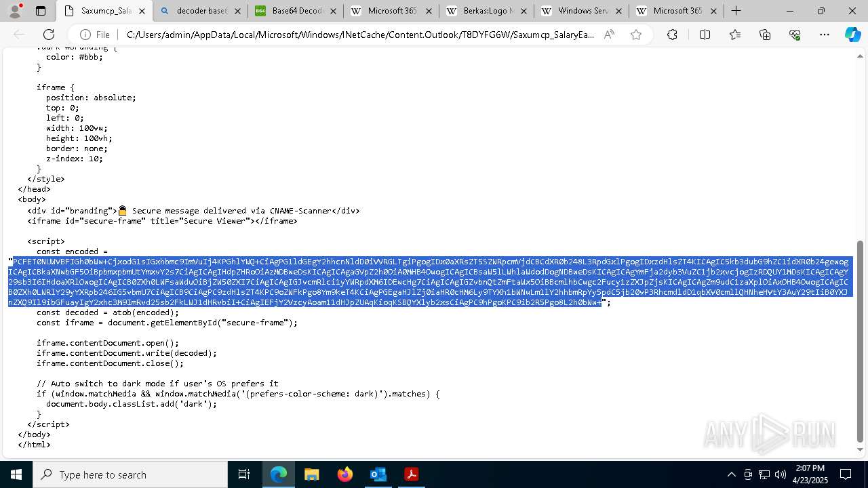Open the Copilot sidebar
The width and height of the screenshot is (868, 488).
click(852, 35)
